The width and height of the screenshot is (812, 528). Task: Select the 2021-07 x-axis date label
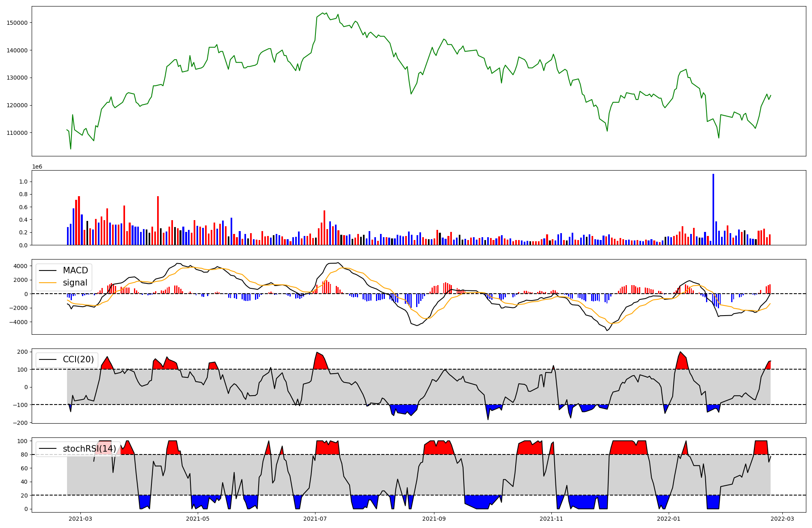click(315, 519)
